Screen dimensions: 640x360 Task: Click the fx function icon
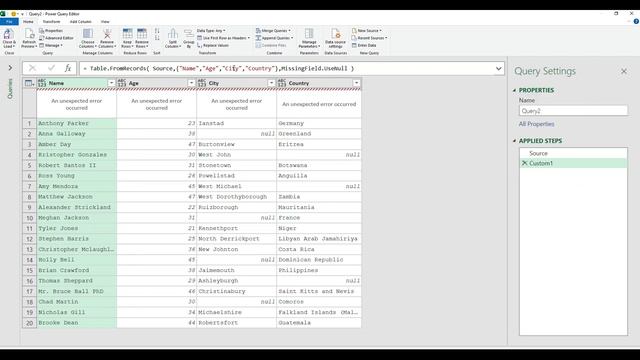pyautogui.click(x=68, y=68)
